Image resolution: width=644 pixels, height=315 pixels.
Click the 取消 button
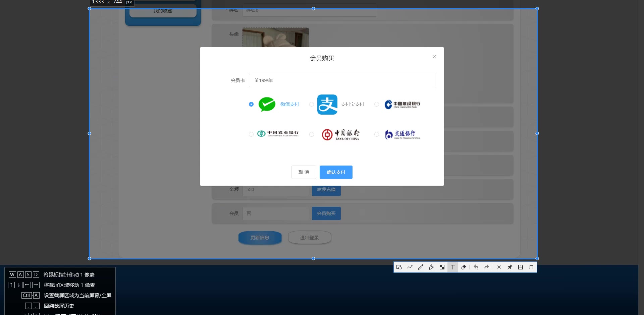304,172
